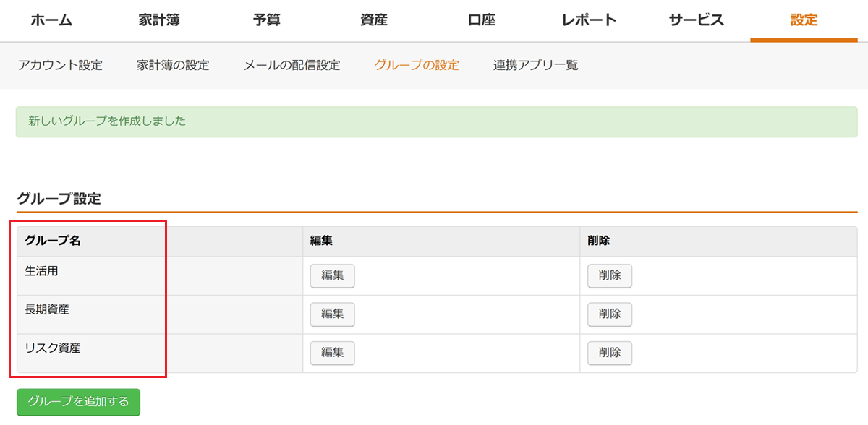Delete the 生活用 group
The image size is (868, 425).
click(x=609, y=275)
